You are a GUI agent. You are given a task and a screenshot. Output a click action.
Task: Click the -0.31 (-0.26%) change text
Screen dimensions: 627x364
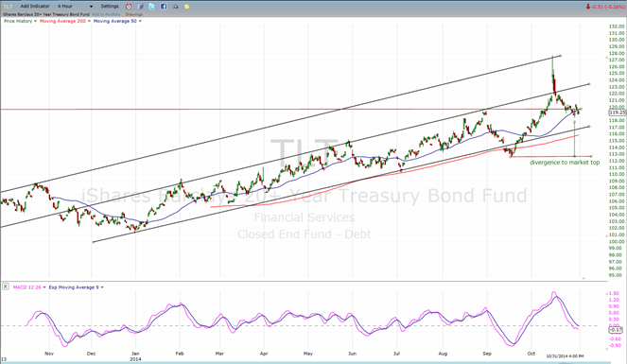coord(608,7)
